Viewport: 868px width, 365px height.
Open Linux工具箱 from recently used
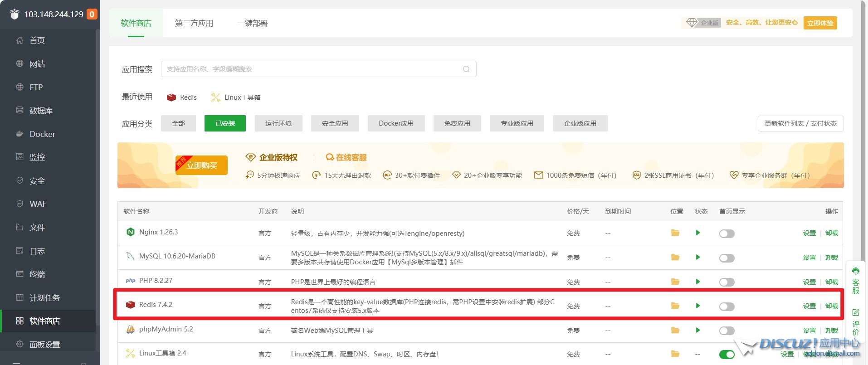(x=236, y=97)
